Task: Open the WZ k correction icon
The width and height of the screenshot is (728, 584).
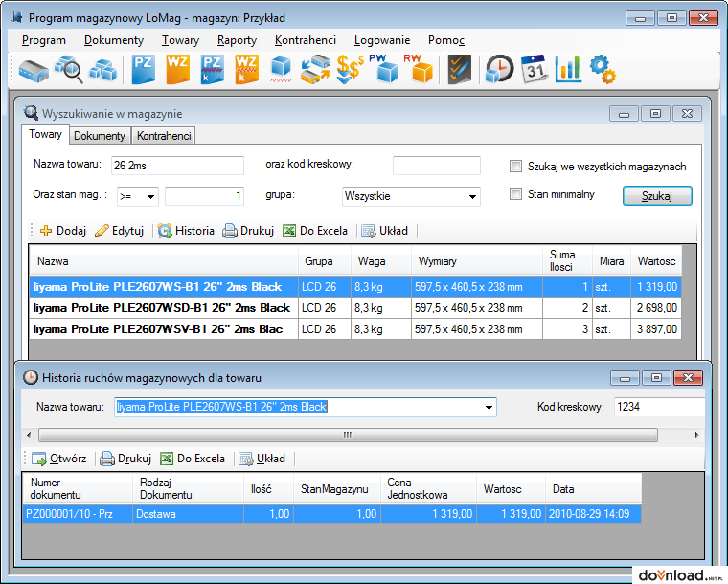Action: click(246, 70)
